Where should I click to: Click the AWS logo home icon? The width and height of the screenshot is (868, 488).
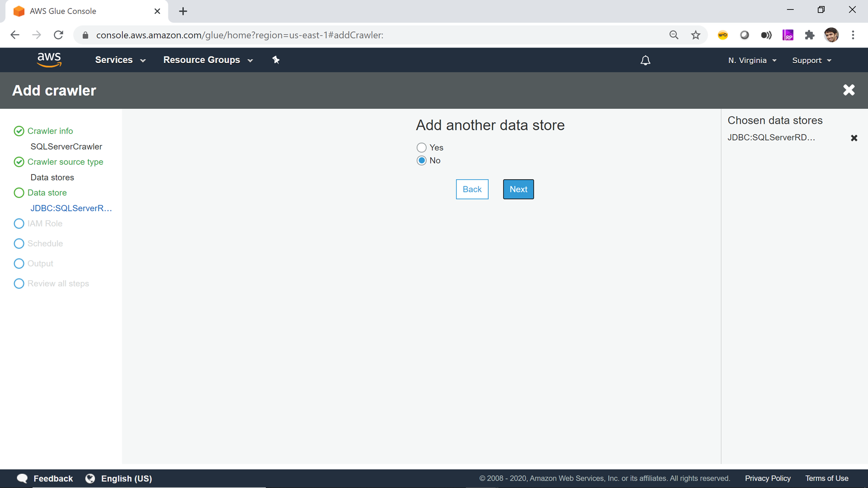click(49, 60)
